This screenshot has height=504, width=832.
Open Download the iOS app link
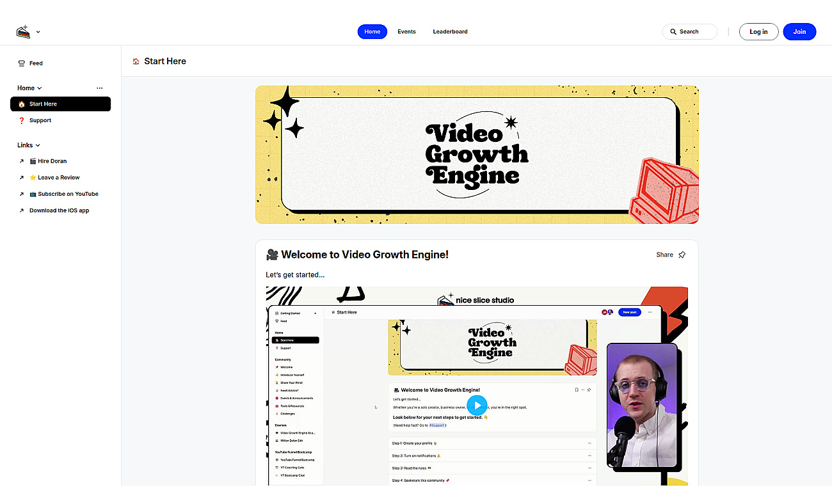59,210
